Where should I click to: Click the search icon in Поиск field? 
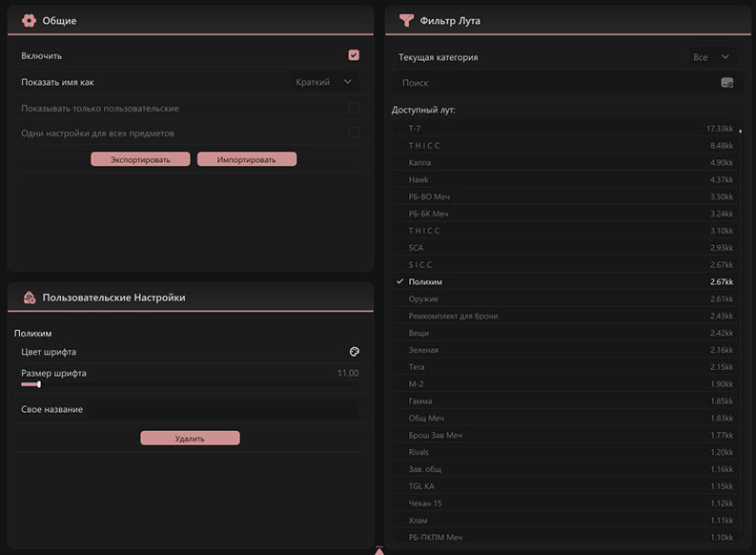coord(726,83)
